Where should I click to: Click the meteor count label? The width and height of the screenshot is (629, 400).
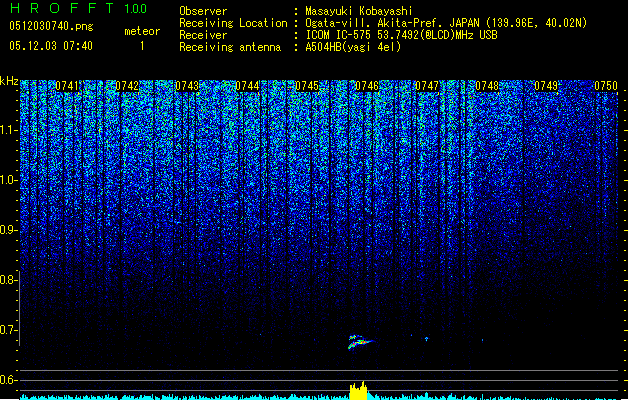click(x=142, y=31)
